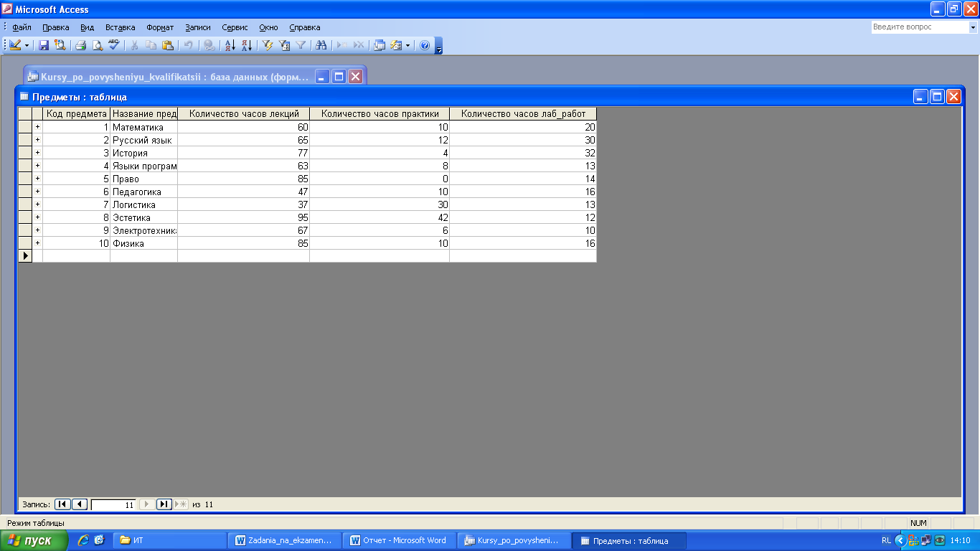Click the Paste clipboard icon
This screenshot has width=980, height=551.
167,45
